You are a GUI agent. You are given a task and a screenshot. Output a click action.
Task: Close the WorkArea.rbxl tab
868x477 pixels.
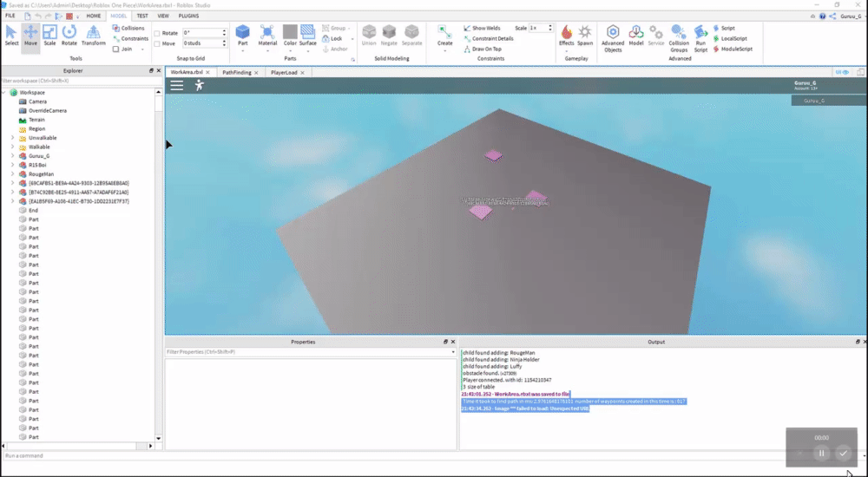pyautogui.click(x=207, y=73)
